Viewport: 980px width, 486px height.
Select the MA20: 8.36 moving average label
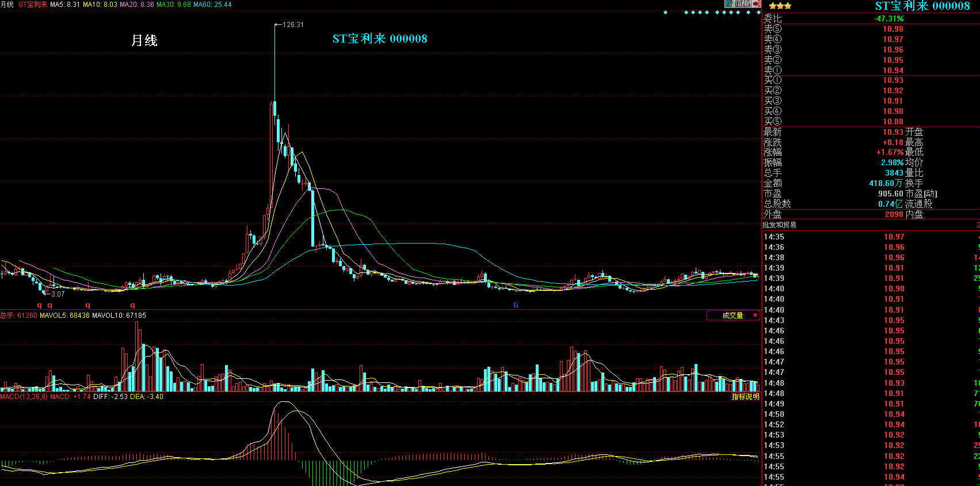tap(137, 4)
